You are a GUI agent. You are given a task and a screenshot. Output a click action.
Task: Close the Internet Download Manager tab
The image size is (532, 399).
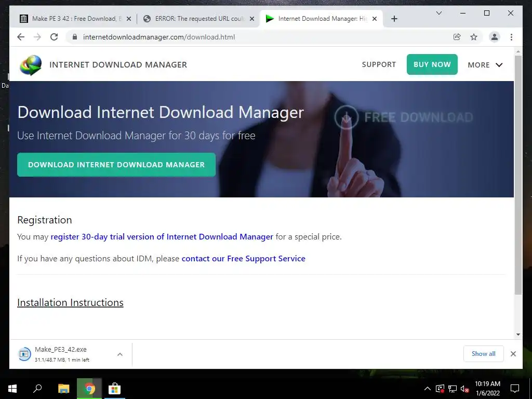[375, 19]
